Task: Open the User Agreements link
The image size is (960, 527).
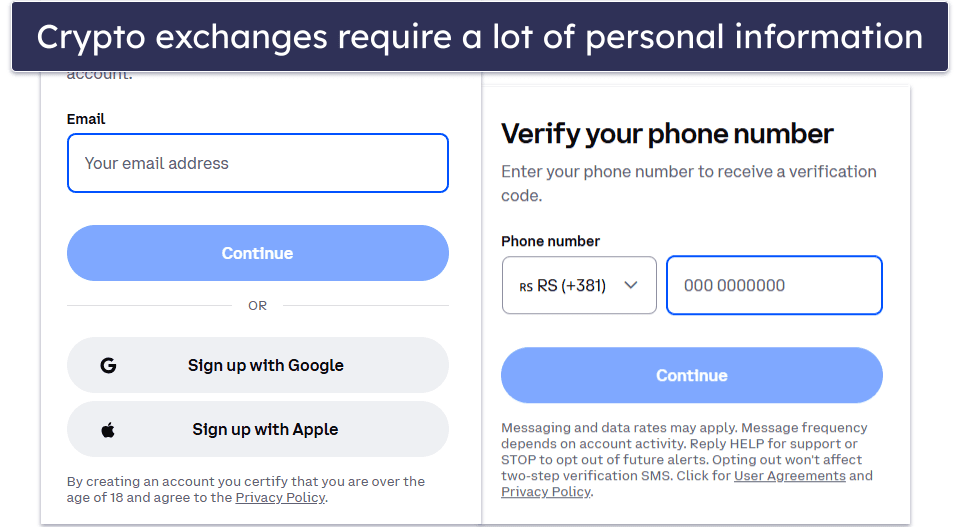Action: pos(789,476)
